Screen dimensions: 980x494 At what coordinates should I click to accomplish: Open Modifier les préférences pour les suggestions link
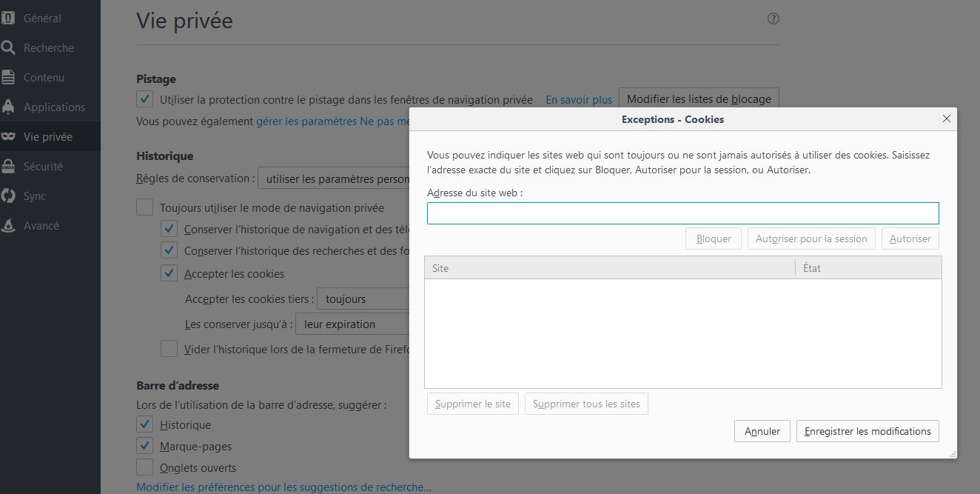[x=283, y=487]
